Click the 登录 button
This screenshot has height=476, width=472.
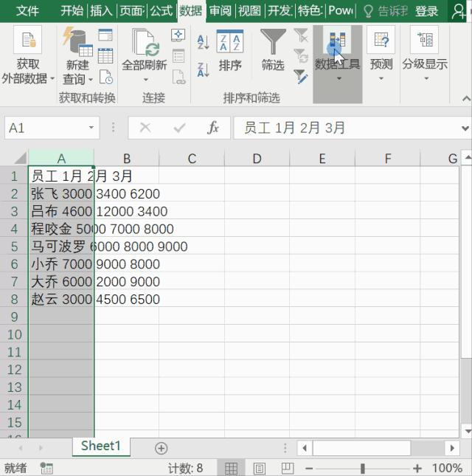pos(426,12)
